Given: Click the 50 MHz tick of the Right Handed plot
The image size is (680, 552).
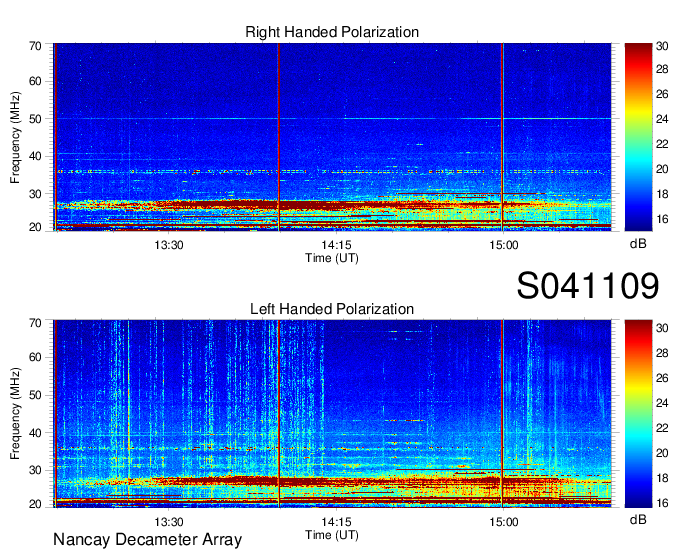Looking at the screenshot, I should tap(35, 119).
